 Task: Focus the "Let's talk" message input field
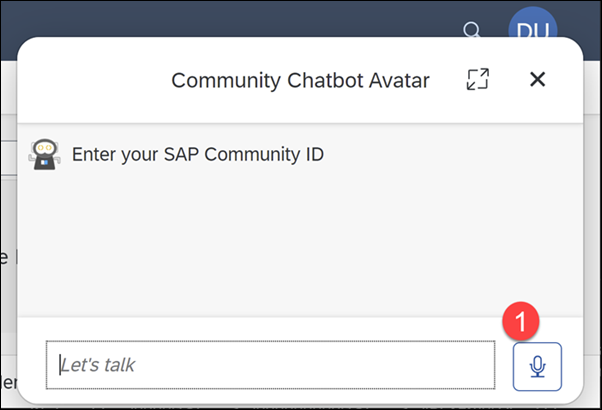tap(270, 365)
